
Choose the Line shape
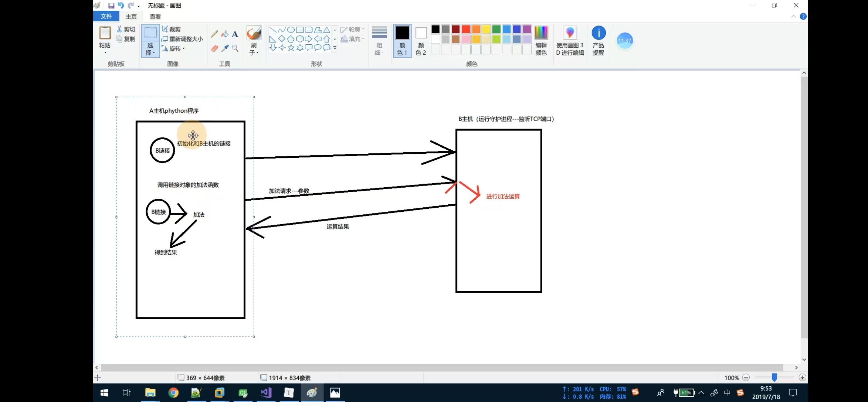273,30
